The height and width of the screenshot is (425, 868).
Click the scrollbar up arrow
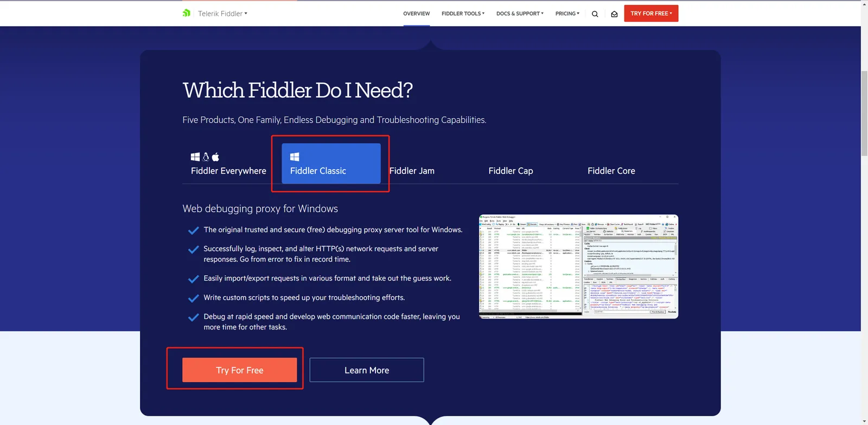864,4
